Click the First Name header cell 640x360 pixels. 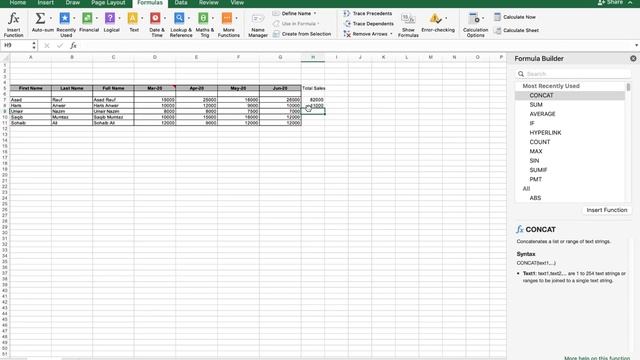point(31,88)
